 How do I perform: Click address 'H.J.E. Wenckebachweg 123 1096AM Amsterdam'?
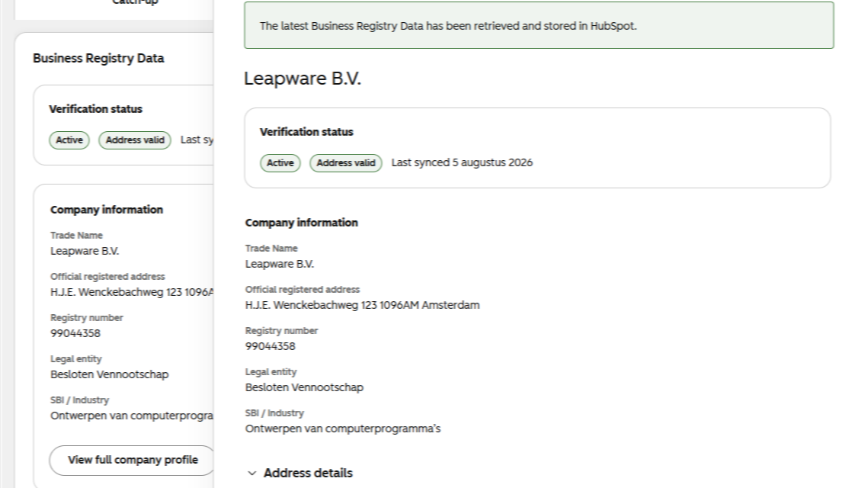[x=363, y=305]
